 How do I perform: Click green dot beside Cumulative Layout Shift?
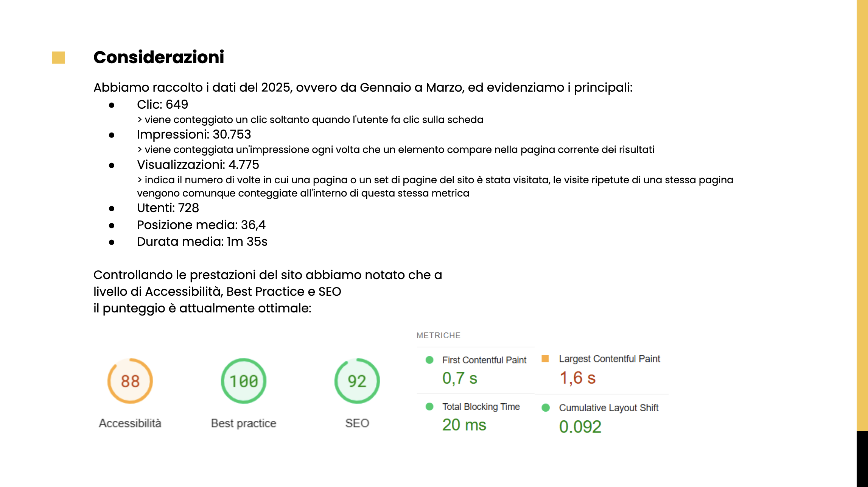coord(546,408)
